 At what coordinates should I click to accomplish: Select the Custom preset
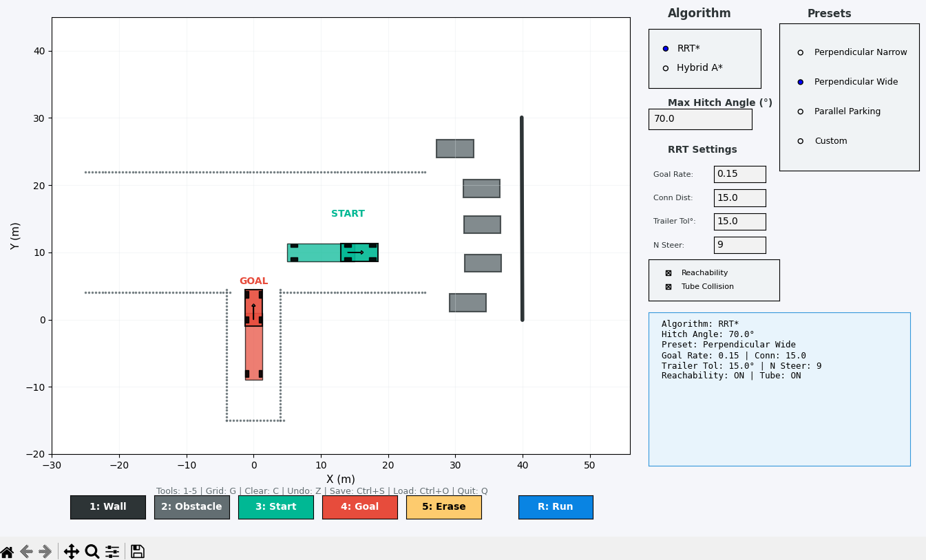click(800, 141)
